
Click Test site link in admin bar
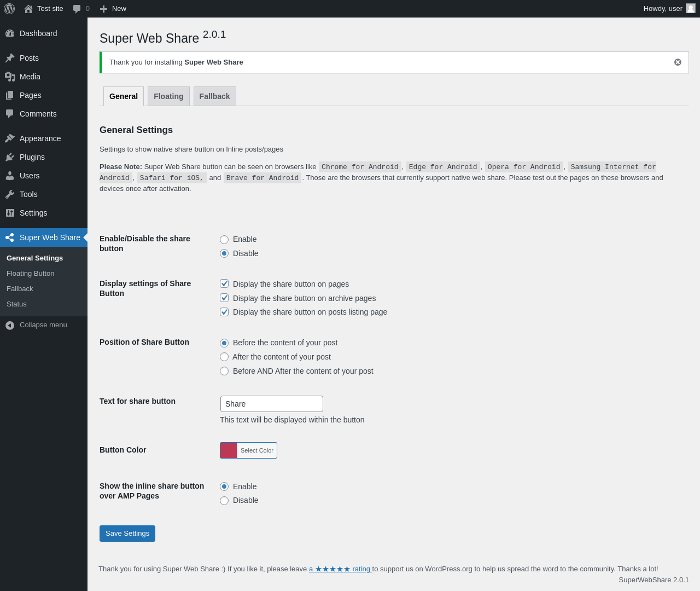click(50, 9)
